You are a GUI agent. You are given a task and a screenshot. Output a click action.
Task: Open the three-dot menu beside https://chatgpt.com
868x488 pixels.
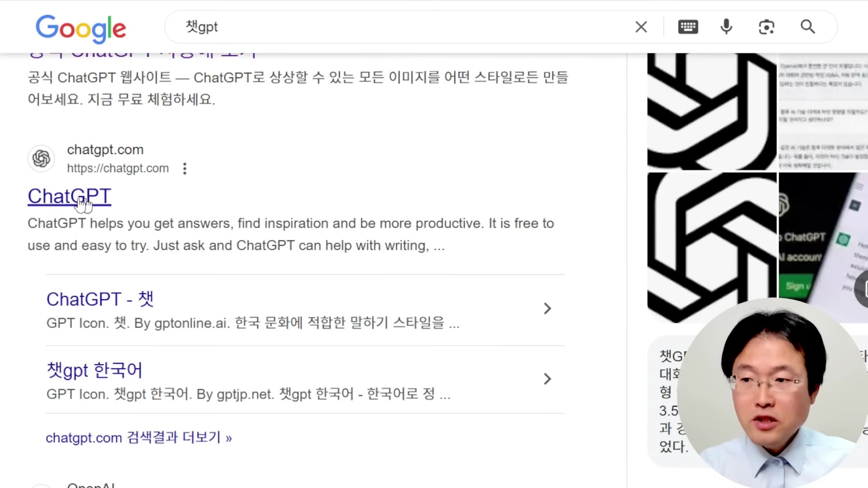(185, 169)
